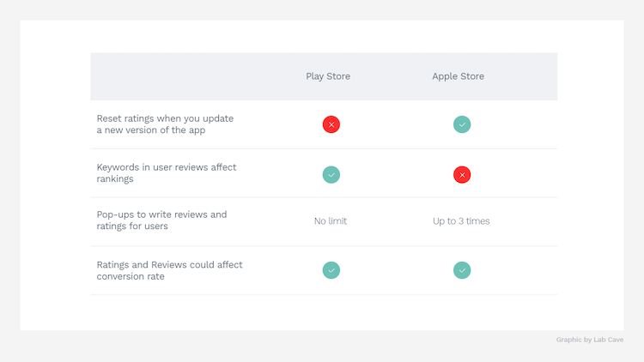Image resolution: width=644 pixels, height=362 pixels.
Task: Select the Play Store column header
Action: click(328, 76)
